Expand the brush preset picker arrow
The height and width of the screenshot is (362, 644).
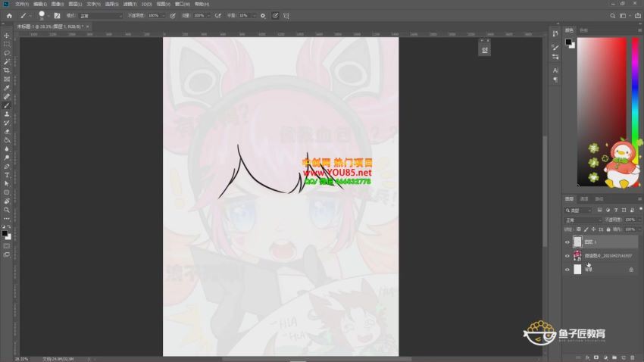coord(49,15)
